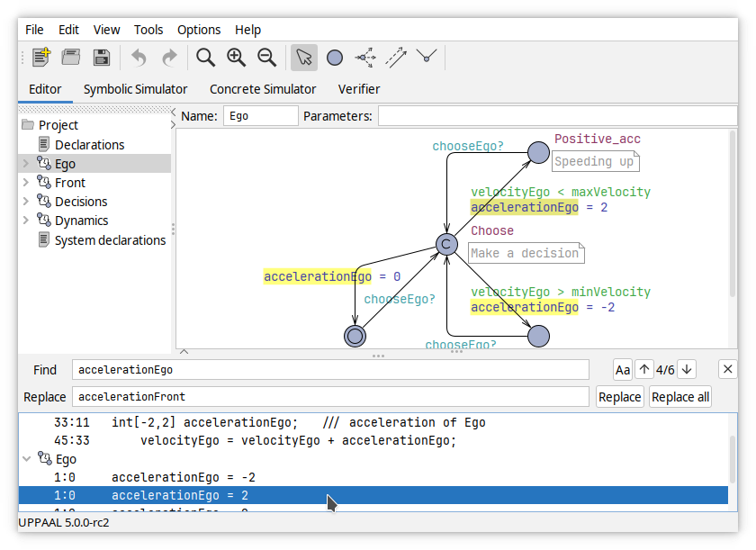The height and width of the screenshot is (550, 756).
Task: Click the Make a decision comment box
Action: point(526,253)
